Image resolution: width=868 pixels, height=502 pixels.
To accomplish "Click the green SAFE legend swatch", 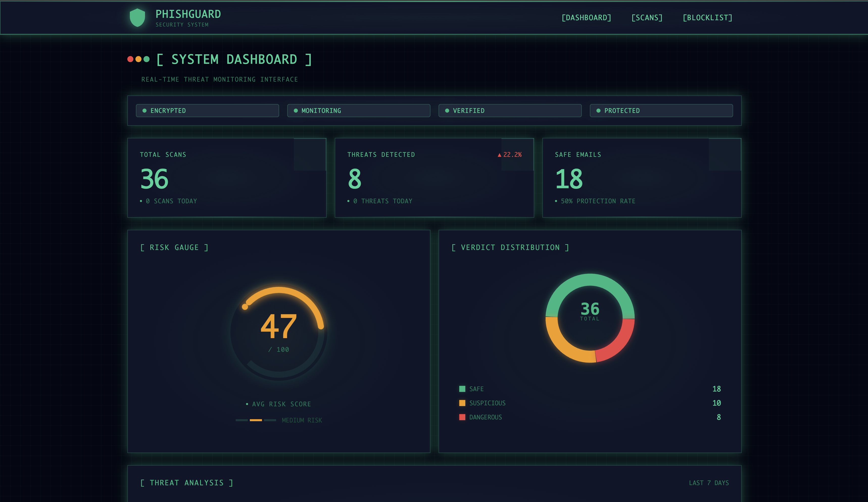I will [x=462, y=389].
